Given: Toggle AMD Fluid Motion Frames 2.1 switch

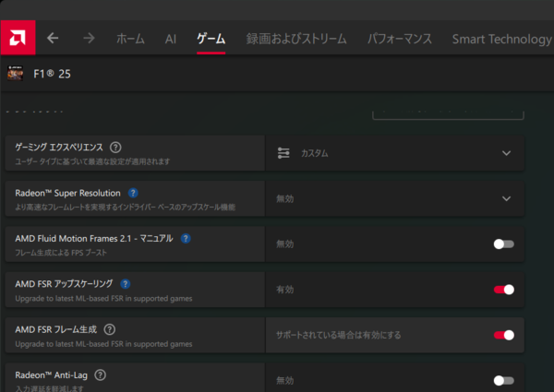Looking at the screenshot, I should pyautogui.click(x=503, y=244).
